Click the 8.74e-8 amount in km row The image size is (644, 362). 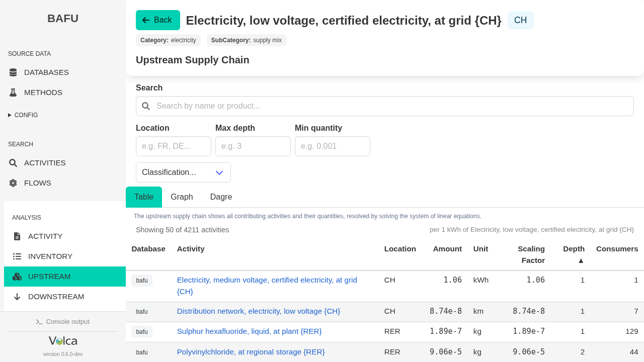pos(446,311)
